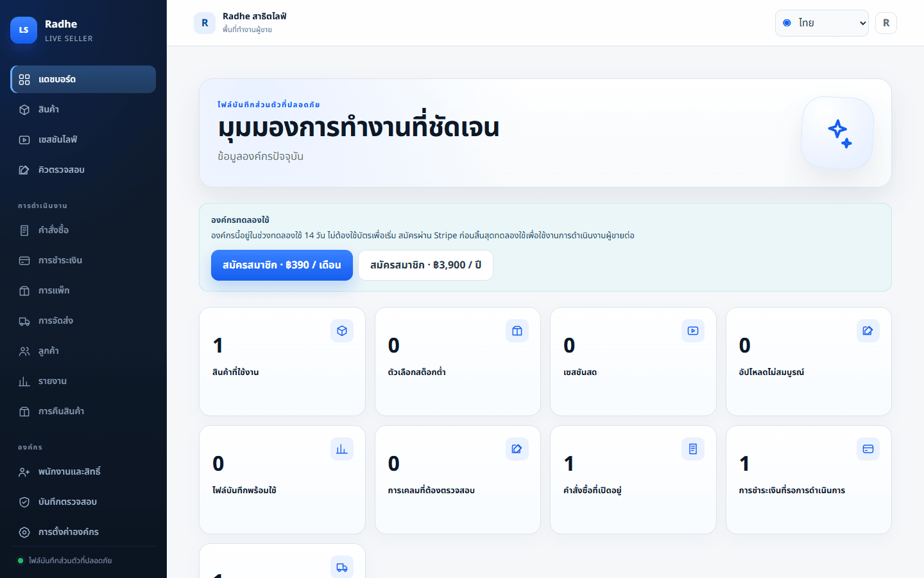Click the sparkle icon in the hero banner
The width and height of the screenshot is (924, 578).
838,133
